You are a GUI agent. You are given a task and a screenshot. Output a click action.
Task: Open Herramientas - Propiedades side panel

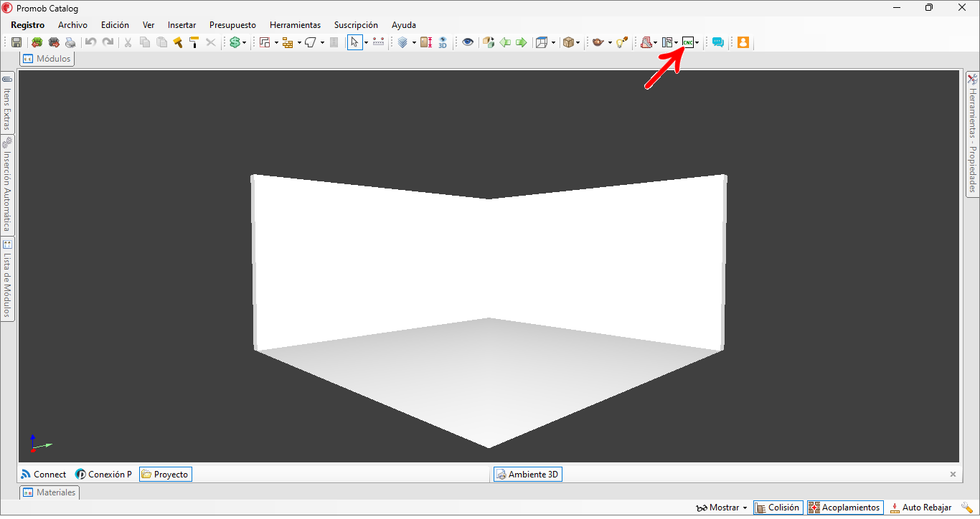pyautogui.click(x=972, y=133)
